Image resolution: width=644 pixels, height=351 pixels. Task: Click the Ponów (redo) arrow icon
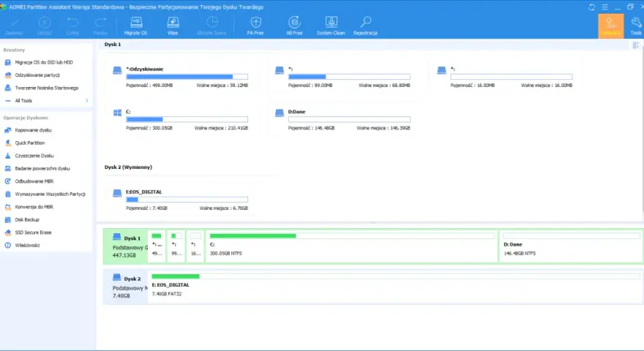point(101,23)
